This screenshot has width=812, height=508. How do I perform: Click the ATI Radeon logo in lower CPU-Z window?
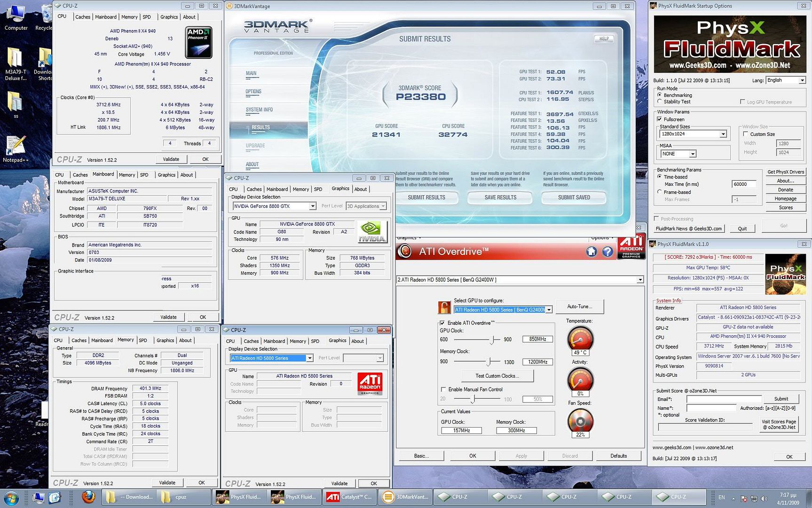(x=370, y=383)
